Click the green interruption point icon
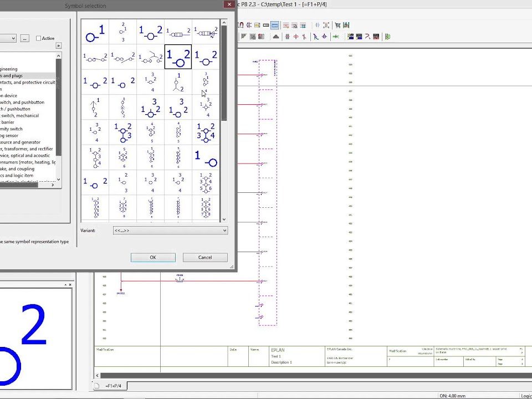 336,37
